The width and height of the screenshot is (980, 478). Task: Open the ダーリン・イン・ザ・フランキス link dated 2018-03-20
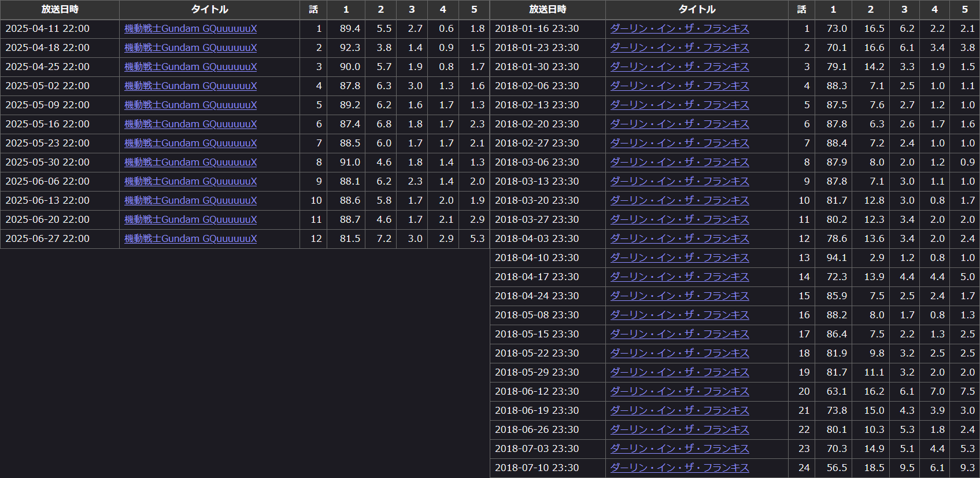pos(679,200)
